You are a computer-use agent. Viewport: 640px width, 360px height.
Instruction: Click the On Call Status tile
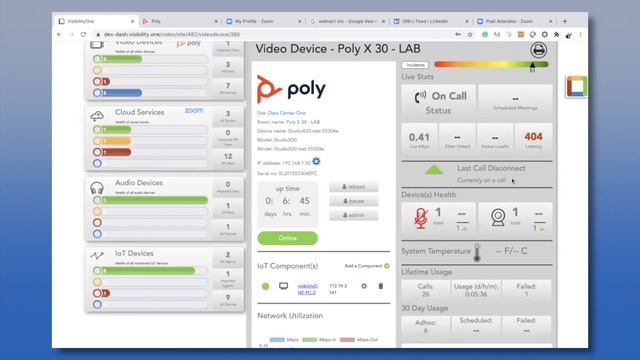pyautogui.click(x=438, y=102)
